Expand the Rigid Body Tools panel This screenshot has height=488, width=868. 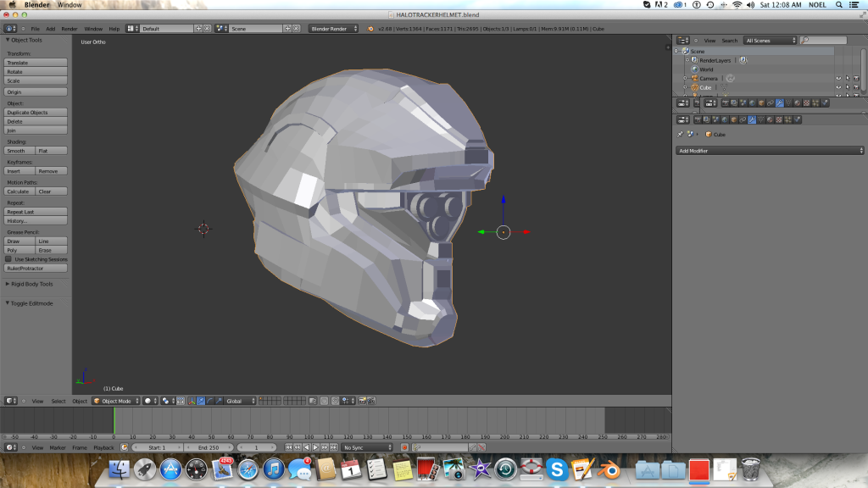(31, 284)
